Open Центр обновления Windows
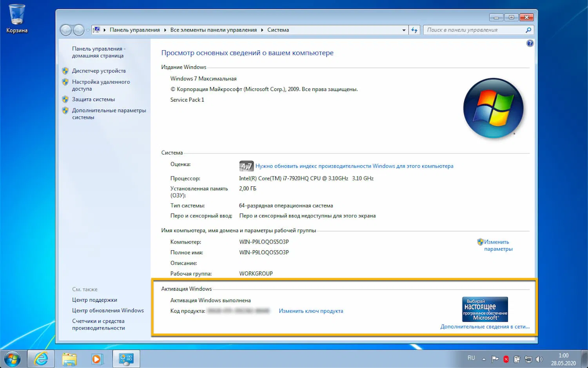This screenshot has height=368, width=588. click(108, 310)
